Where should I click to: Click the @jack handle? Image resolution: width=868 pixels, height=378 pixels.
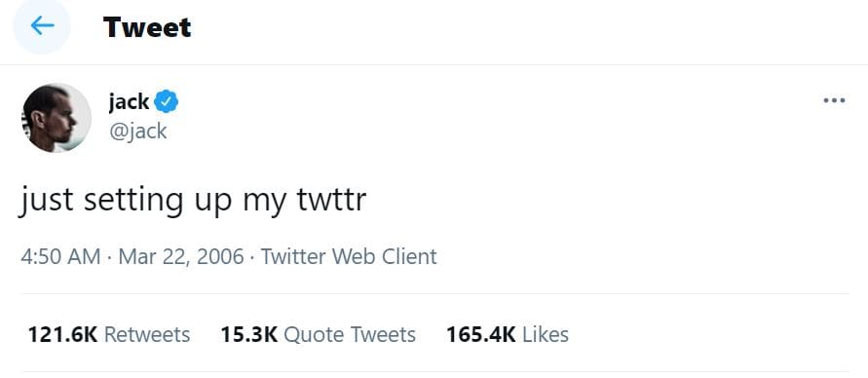click(x=137, y=131)
